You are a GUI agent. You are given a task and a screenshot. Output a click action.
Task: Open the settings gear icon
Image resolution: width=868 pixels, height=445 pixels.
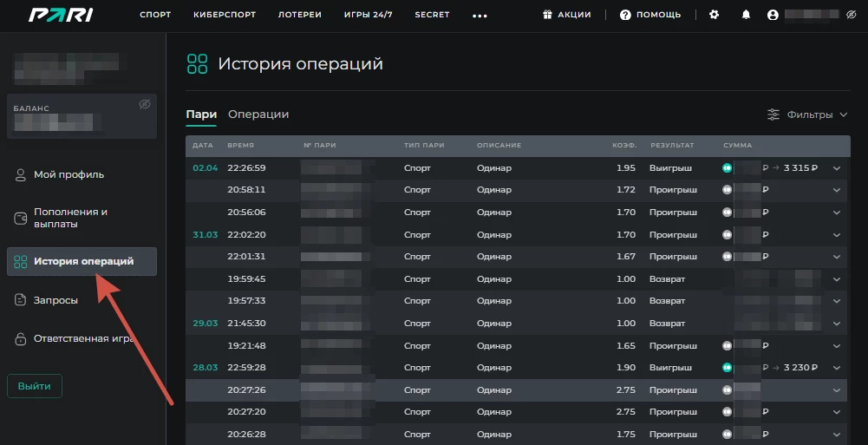[715, 15]
